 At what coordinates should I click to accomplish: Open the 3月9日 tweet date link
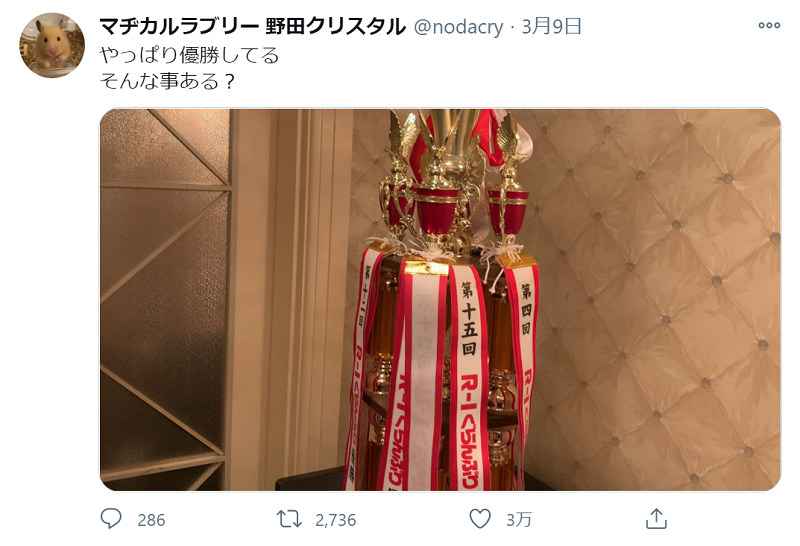click(551, 26)
